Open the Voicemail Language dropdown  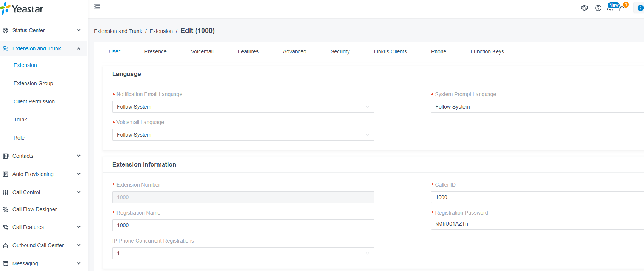pos(243,135)
